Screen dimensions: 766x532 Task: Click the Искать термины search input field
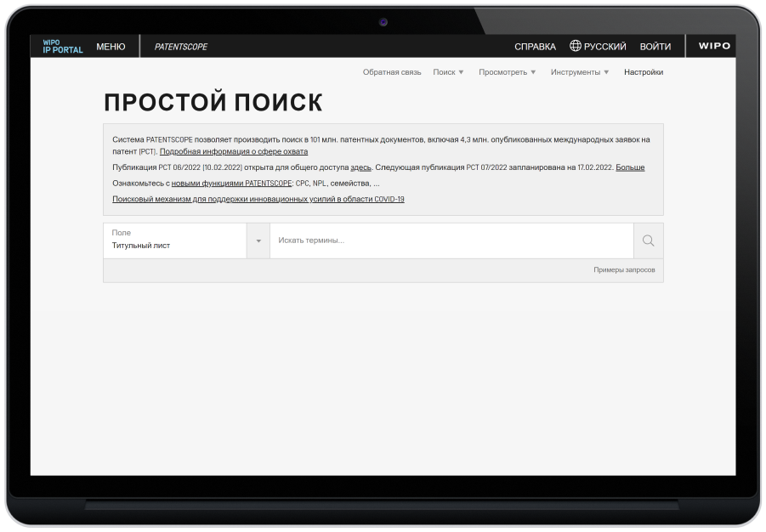[x=451, y=241]
